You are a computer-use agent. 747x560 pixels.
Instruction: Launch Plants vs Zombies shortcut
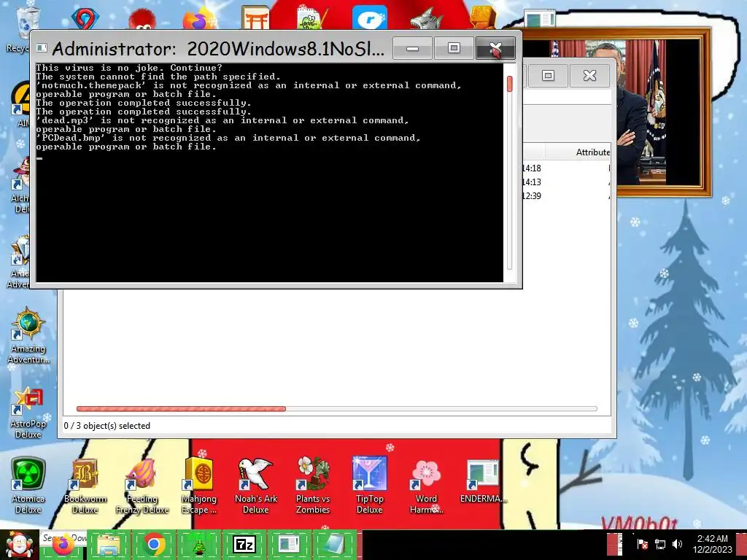312,486
